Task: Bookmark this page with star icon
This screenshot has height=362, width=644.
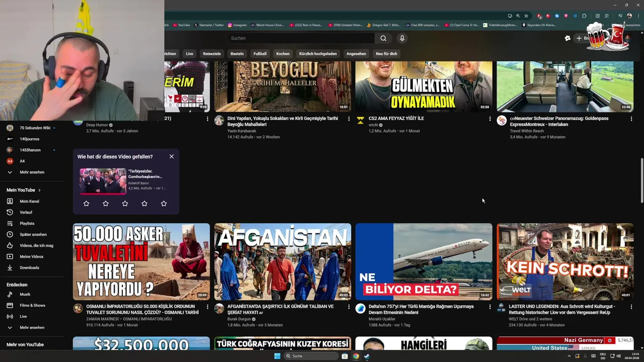Action: pyautogui.click(x=526, y=16)
